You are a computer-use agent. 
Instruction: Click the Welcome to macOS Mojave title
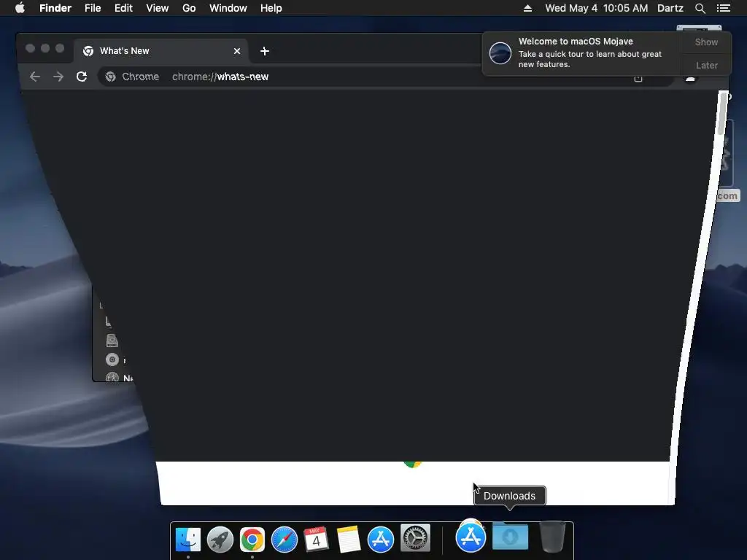pos(576,42)
